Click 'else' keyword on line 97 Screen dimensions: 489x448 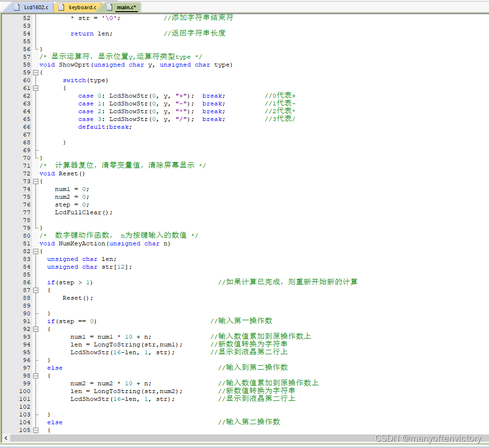point(55,368)
